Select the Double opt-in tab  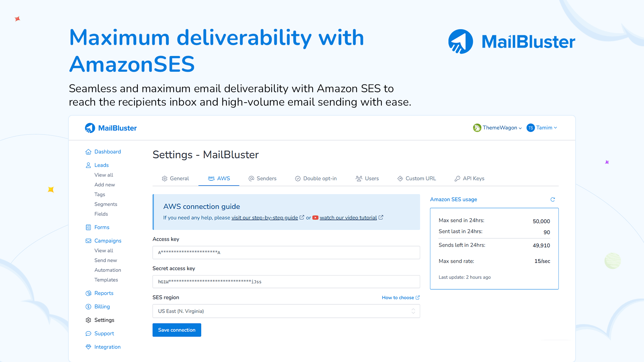coord(316,179)
